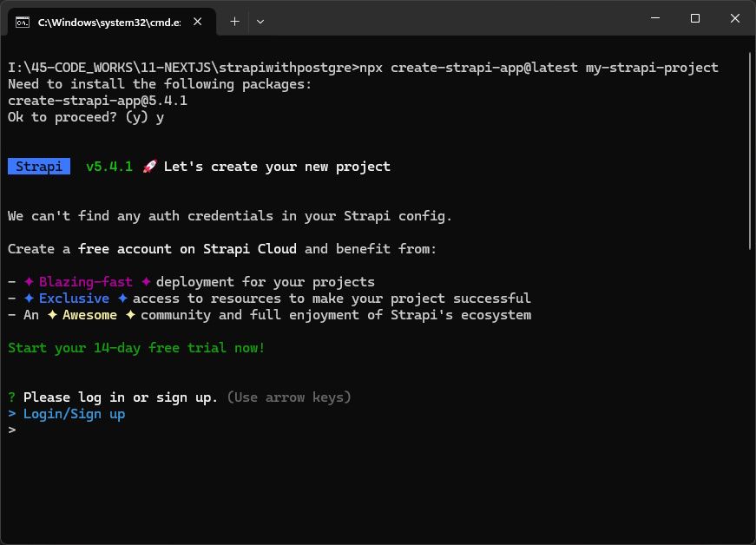Expand the terminal profiles dropdown chevron
Image resolution: width=756 pixels, height=545 pixels.
260,22
